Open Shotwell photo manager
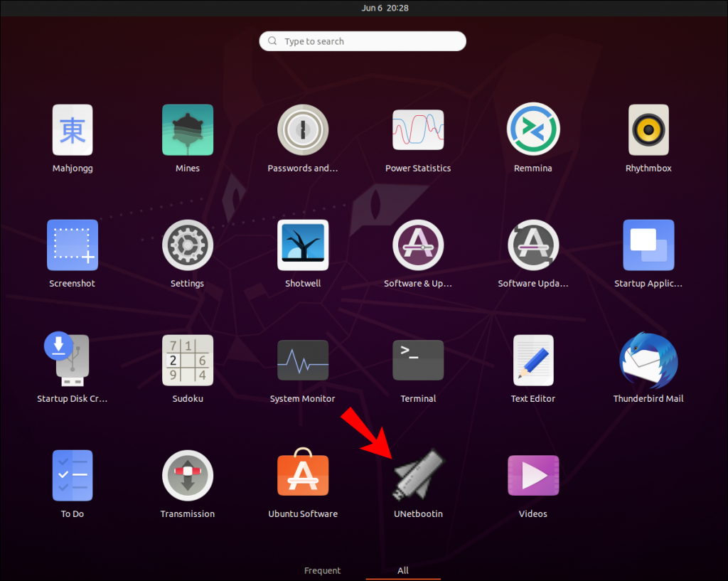This screenshot has height=581, width=728. [x=303, y=245]
